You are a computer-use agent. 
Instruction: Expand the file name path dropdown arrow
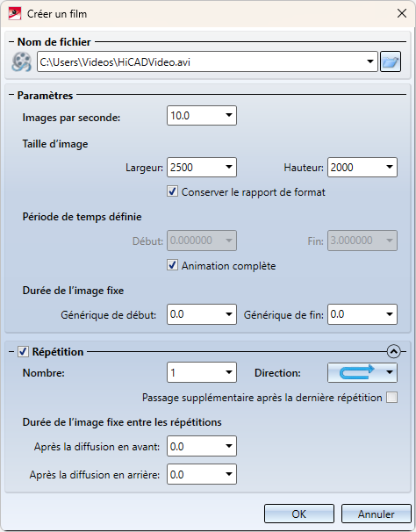coord(370,61)
